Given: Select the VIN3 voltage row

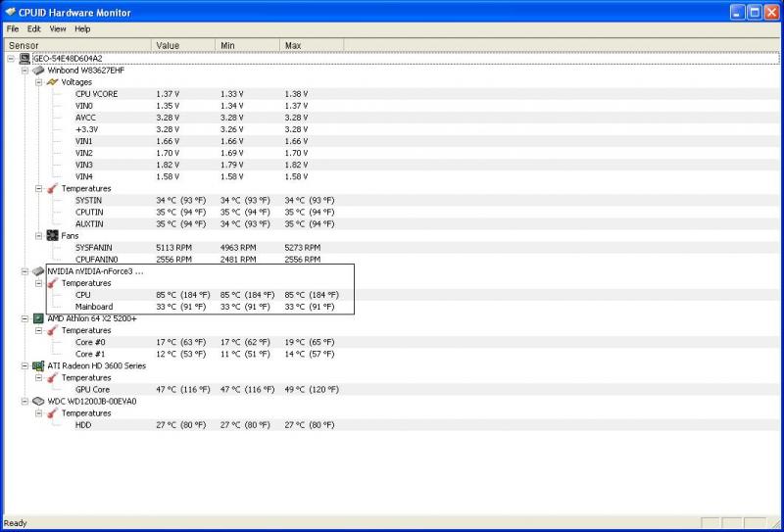Looking at the screenshot, I should 392,165.
